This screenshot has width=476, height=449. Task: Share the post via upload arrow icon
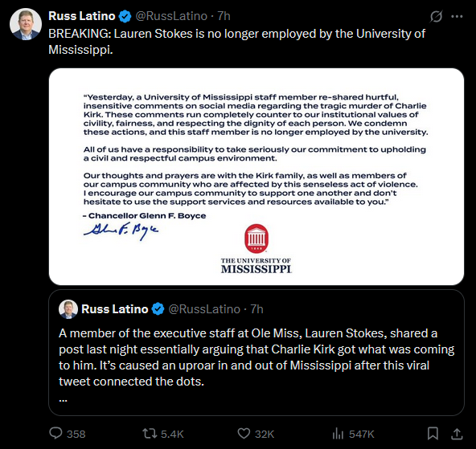(457, 434)
